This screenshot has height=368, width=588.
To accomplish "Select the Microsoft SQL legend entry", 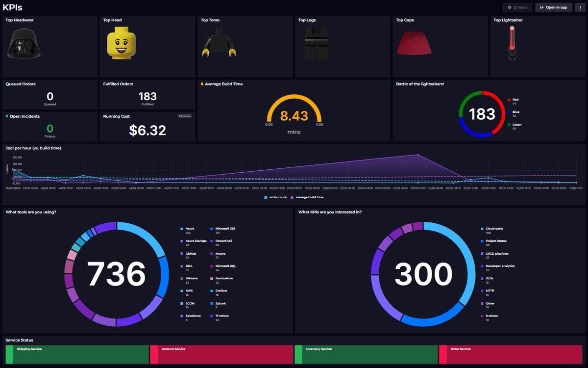I will pos(223,268).
